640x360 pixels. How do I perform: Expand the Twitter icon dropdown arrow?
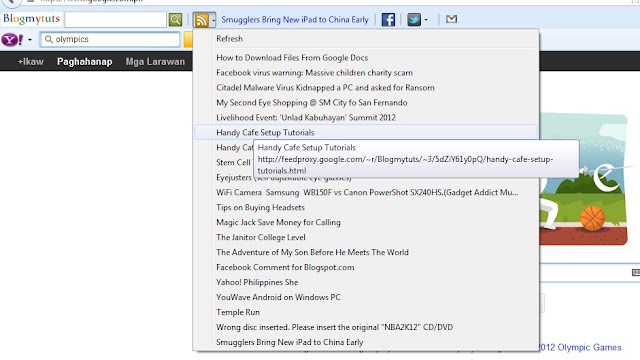(426, 20)
